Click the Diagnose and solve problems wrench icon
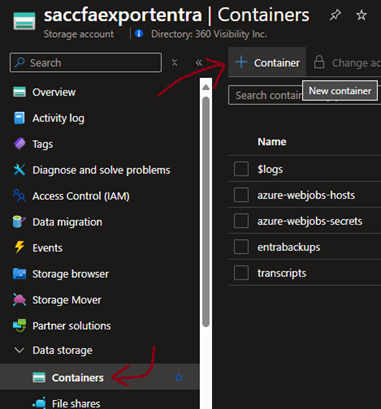This screenshot has width=381, height=409. [19, 170]
